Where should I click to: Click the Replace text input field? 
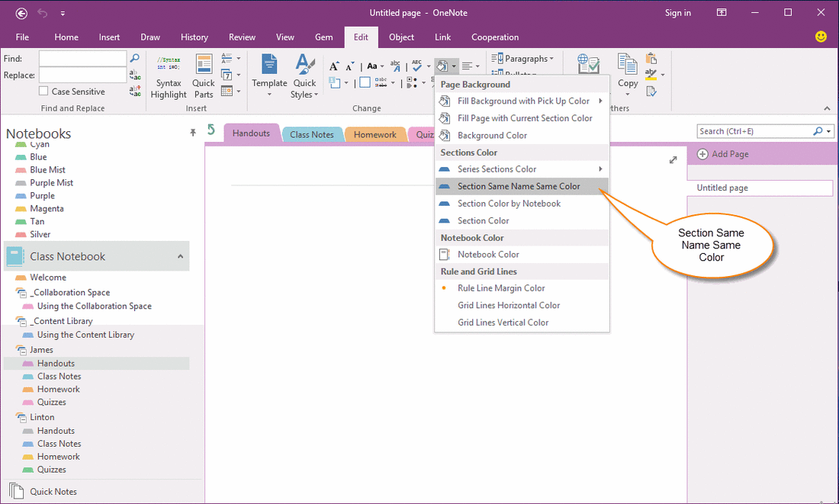(83, 75)
